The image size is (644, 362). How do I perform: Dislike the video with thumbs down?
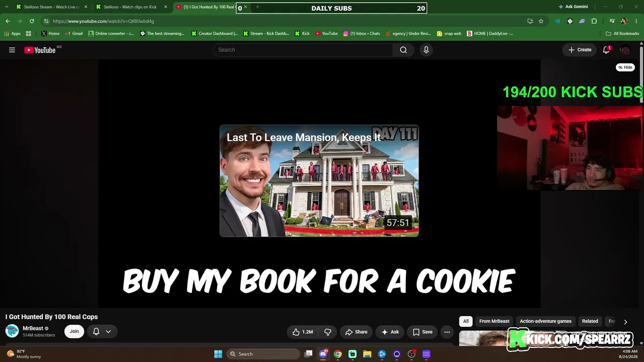point(328,332)
